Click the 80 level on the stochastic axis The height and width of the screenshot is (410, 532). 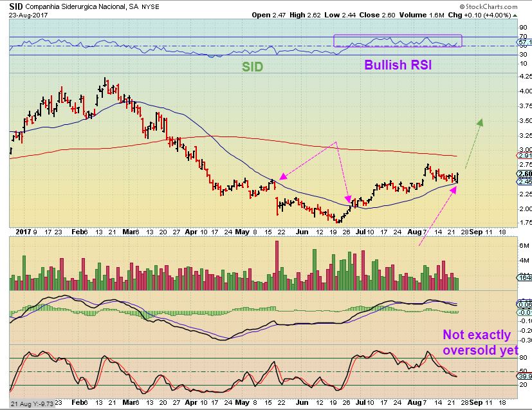click(523, 357)
